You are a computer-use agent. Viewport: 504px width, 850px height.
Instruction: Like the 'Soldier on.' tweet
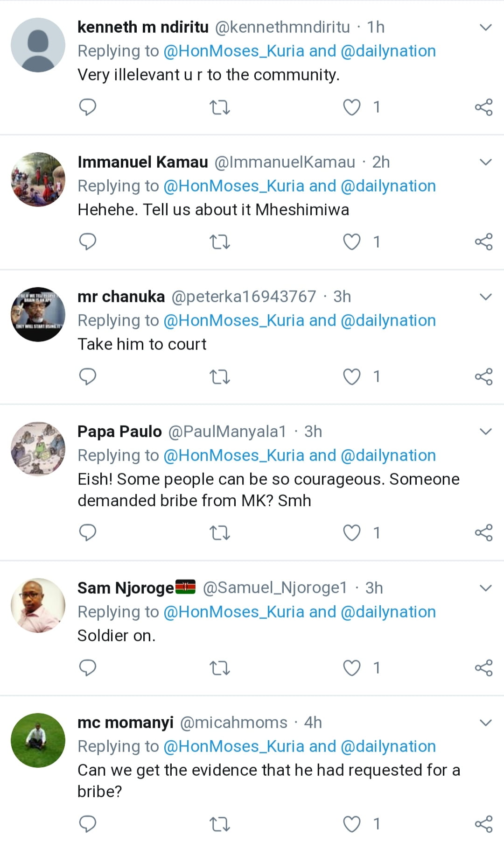click(x=352, y=668)
